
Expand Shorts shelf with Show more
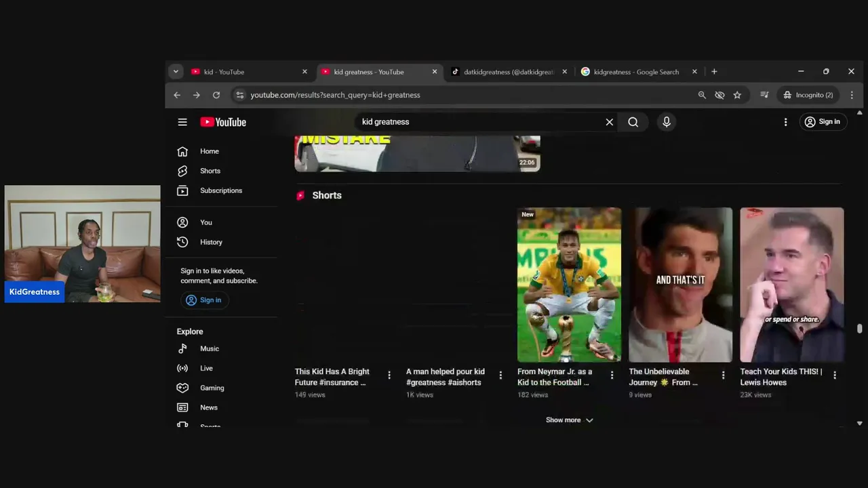click(x=570, y=420)
